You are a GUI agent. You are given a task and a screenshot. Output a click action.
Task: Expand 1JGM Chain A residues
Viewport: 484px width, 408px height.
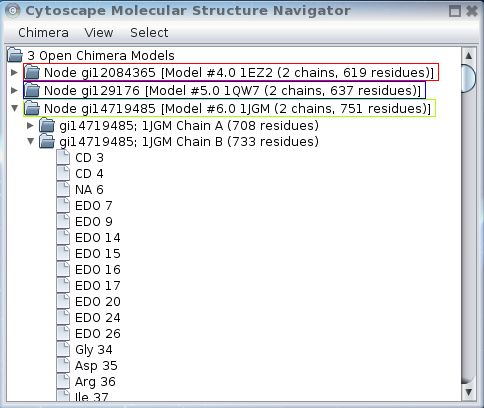[x=30, y=125]
